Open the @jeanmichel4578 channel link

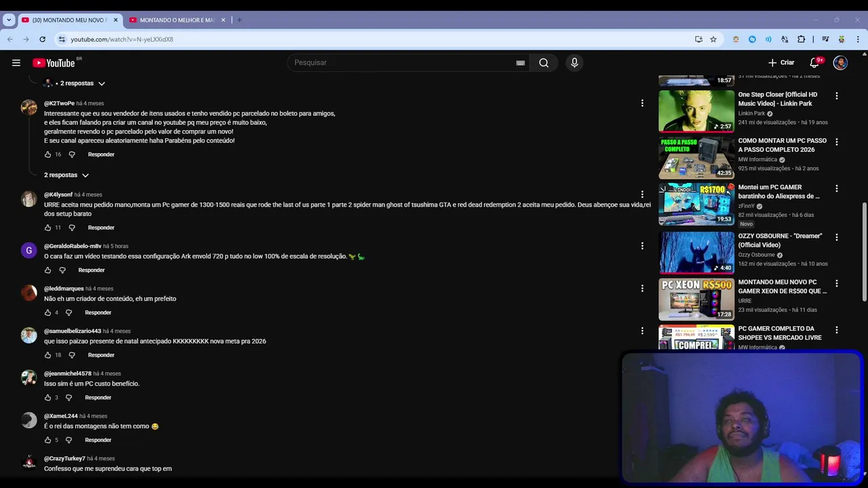click(68, 373)
